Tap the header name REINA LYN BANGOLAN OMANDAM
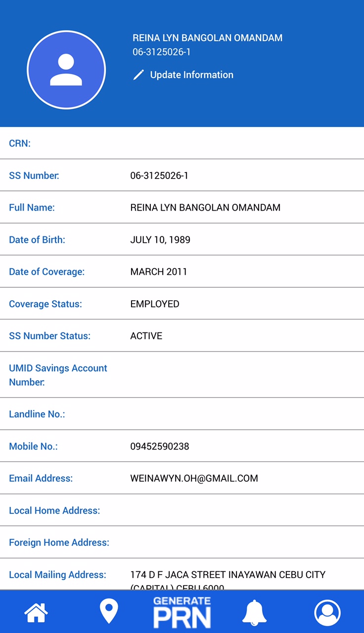 [x=207, y=38]
